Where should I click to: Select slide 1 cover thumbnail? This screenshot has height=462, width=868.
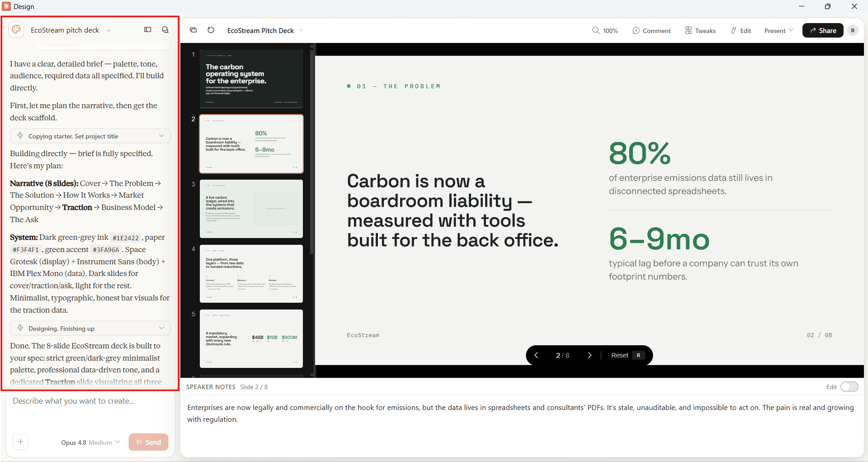(251, 79)
